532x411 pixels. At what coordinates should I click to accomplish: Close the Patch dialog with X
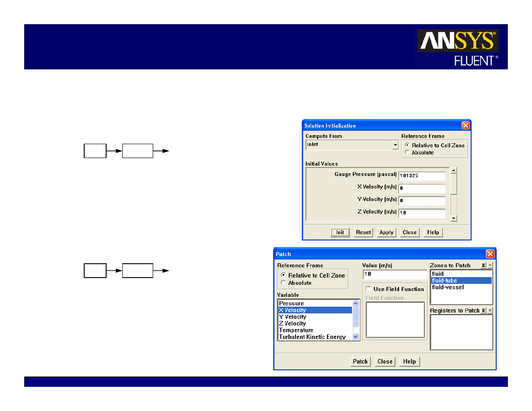(490, 254)
